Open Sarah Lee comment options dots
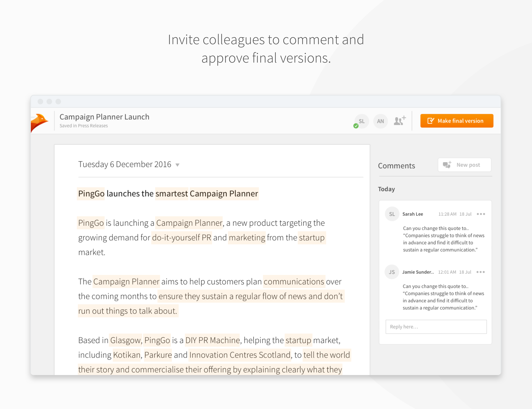This screenshot has height=409, width=532. tap(481, 214)
